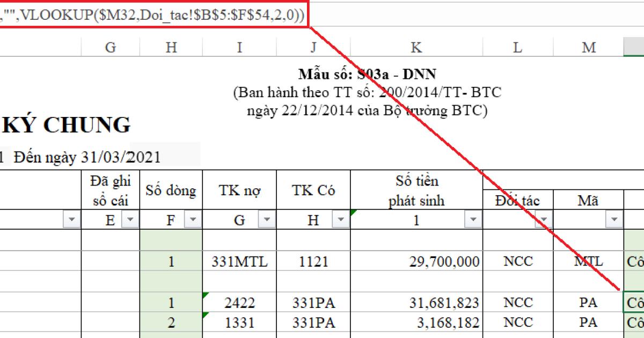Open the filter dropdown on the "TK Có" column
This screenshot has height=338, width=644.
tap(340, 219)
